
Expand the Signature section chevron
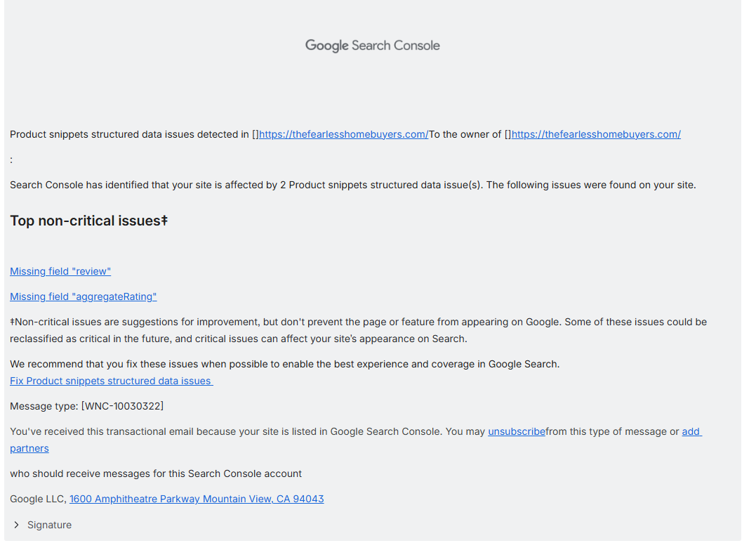tap(16, 525)
